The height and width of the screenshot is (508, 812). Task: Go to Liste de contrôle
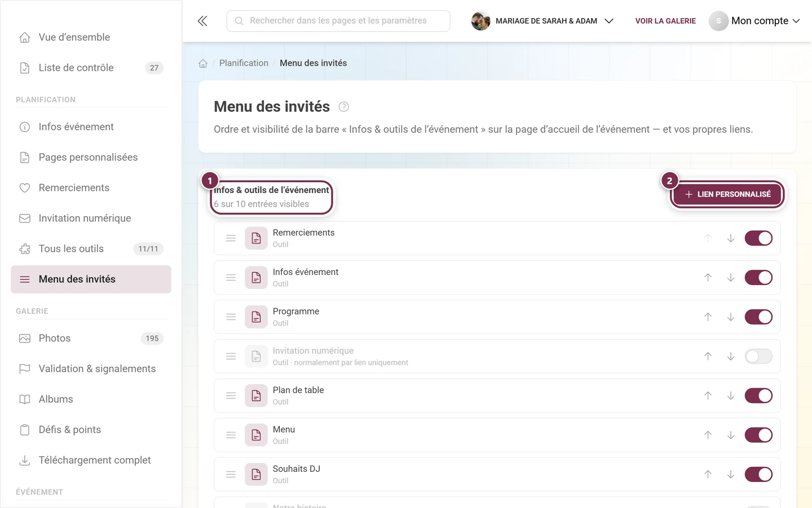[x=91, y=68]
